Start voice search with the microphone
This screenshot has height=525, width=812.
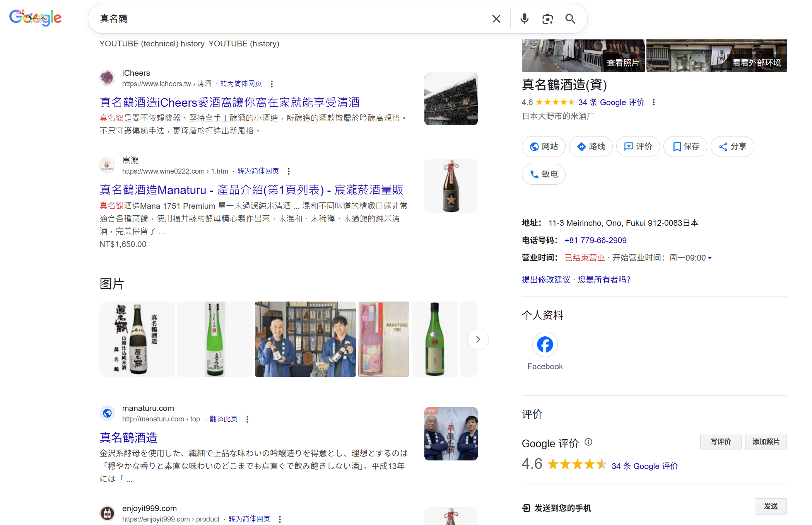(x=524, y=19)
